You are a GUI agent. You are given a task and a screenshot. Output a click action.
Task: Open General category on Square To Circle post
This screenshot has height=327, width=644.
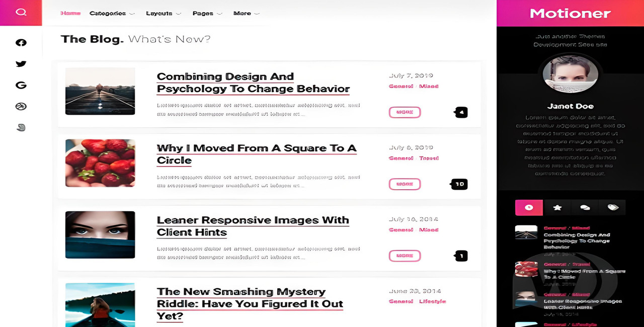tap(401, 158)
